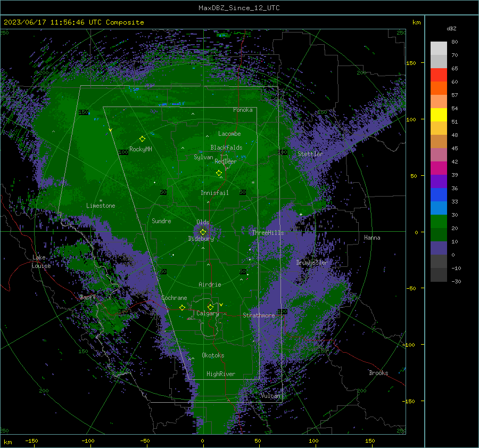Click the Airdrie town label
The height and width of the screenshot is (448, 479).
210,284
